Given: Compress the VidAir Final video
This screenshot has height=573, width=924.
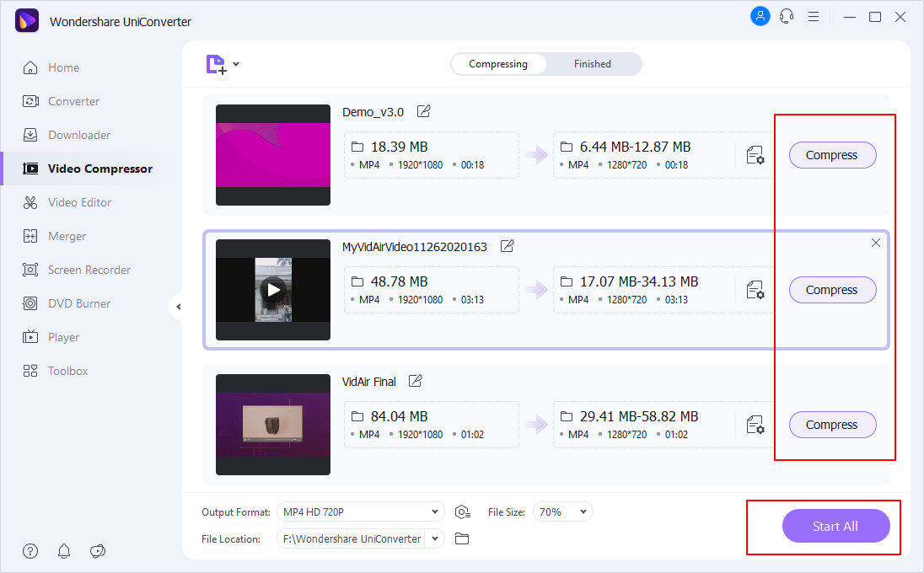Looking at the screenshot, I should tap(832, 426).
